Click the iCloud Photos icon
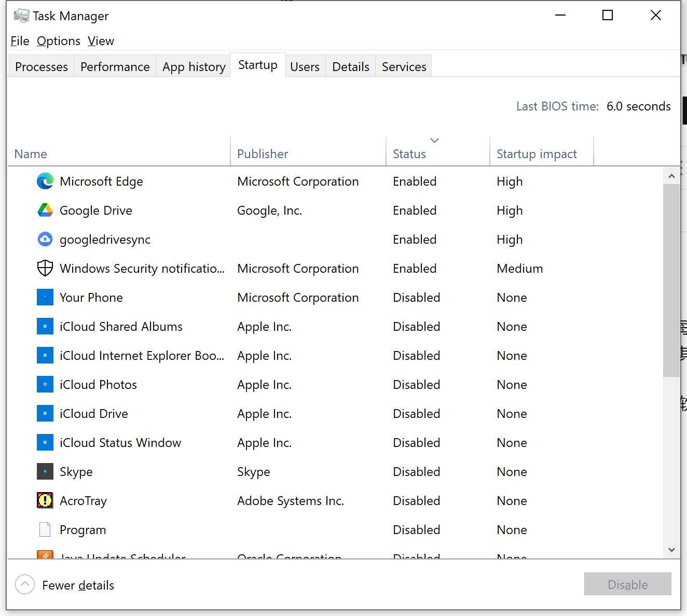The width and height of the screenshot is (687, 616). [x=45, y=384]
